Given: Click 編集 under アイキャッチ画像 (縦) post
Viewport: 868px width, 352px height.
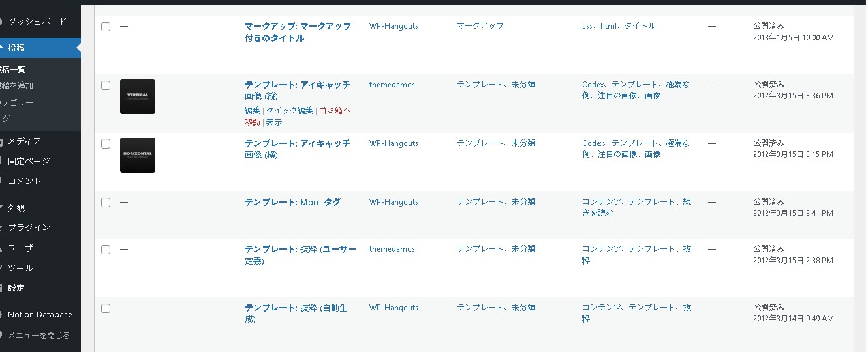Looking at the screenshot, I should tap(253, 111).
